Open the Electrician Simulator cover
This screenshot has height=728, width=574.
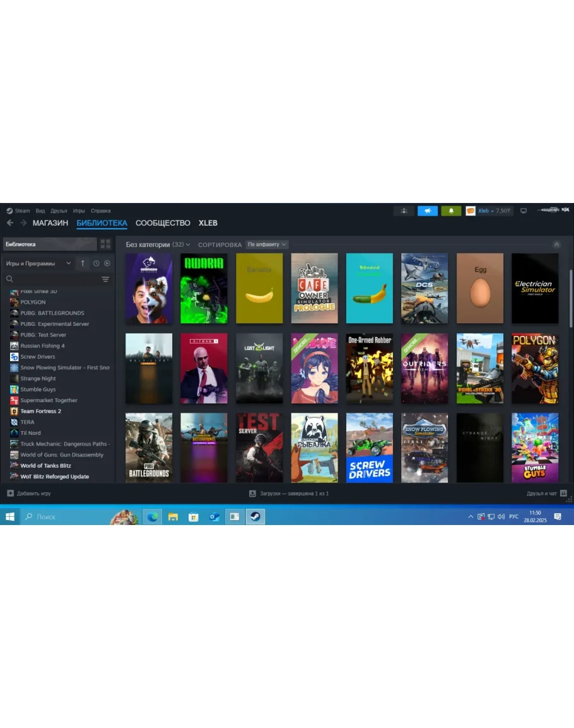point(535,288)
